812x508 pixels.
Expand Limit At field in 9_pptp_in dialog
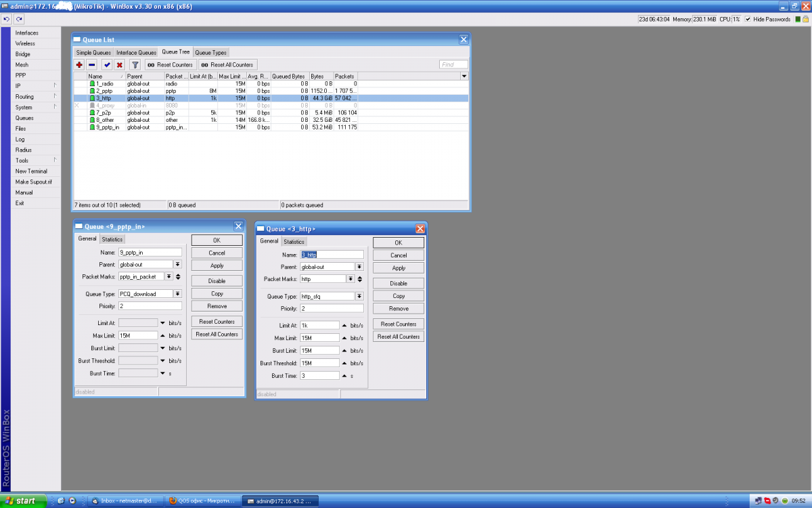[162, 323]
